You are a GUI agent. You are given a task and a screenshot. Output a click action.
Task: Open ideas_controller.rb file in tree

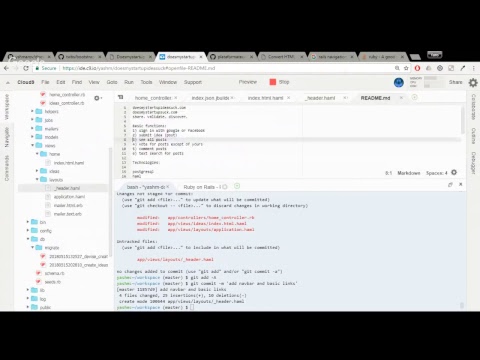click(66, 103)
